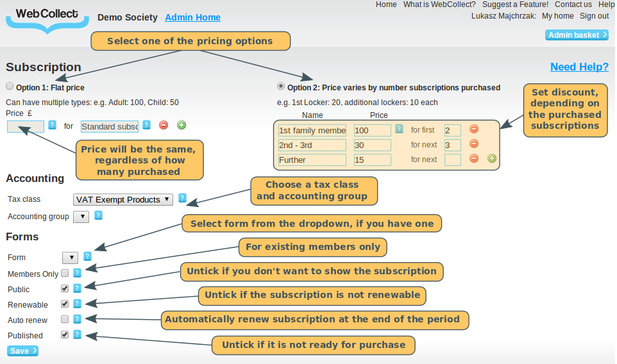Click green plus icon in flat price row

[x=182, y=125]
